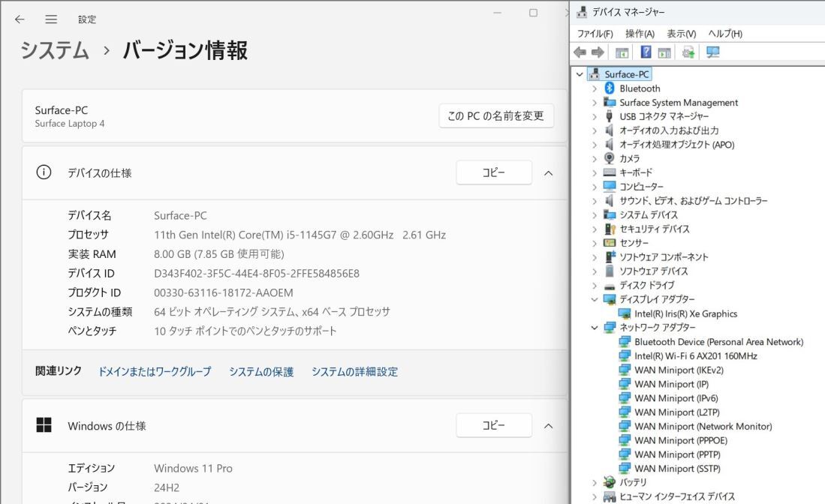Click この PC の名前を変更 button
The width and height of the screenshot is (825, 504).
(496, 115)
